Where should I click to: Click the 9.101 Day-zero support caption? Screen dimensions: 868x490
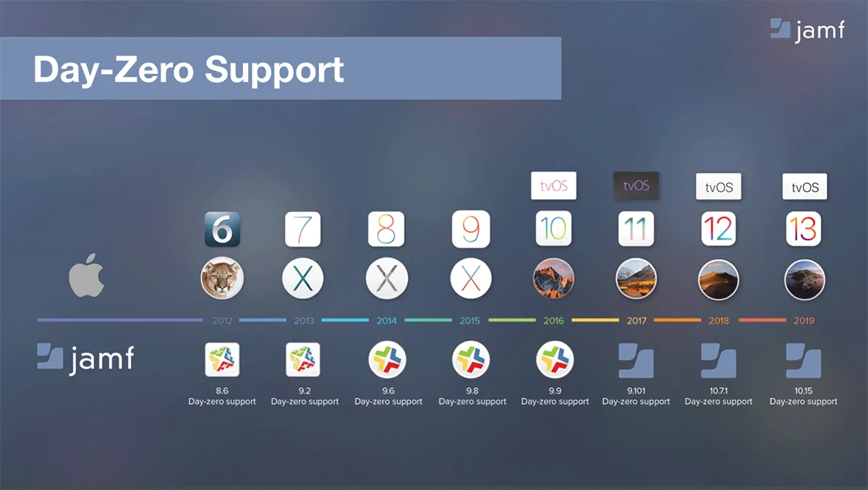coord(637,396)
